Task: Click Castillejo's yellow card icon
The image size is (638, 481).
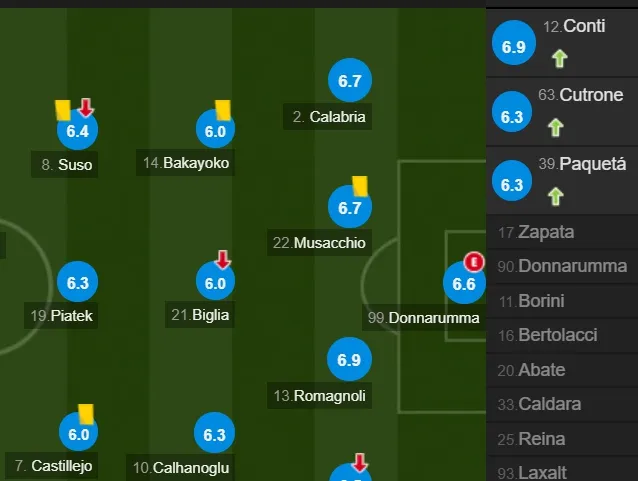Action: point(86,414)
